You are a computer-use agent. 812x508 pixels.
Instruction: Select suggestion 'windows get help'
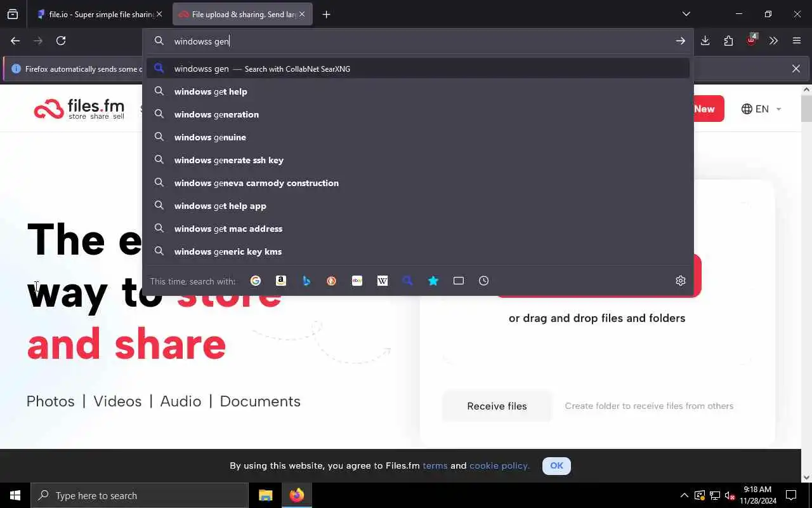click(418, 91)
